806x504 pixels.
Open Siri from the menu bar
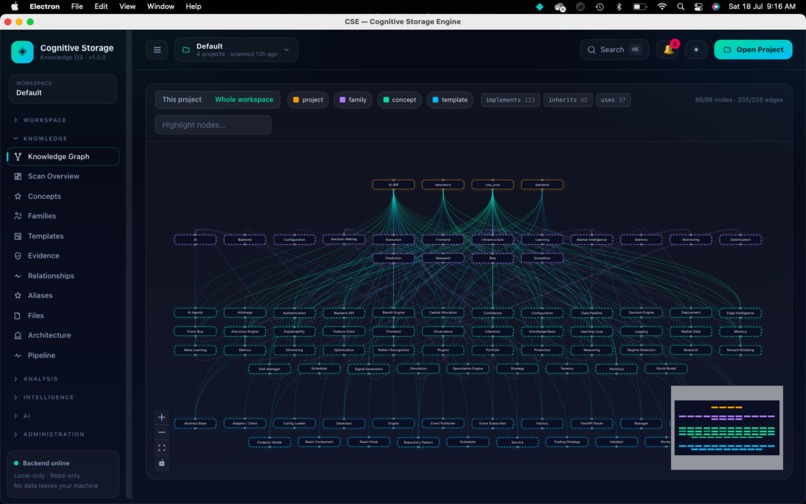click(x=716, y=7)
